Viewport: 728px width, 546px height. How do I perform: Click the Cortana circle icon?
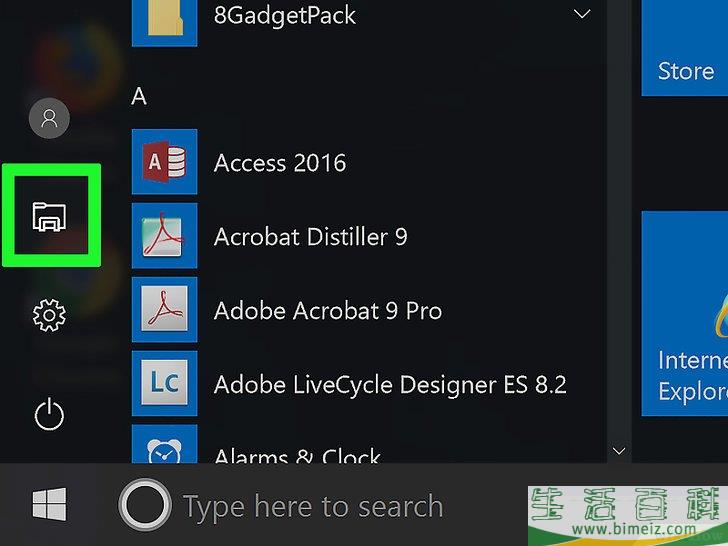tap(145, 505)
